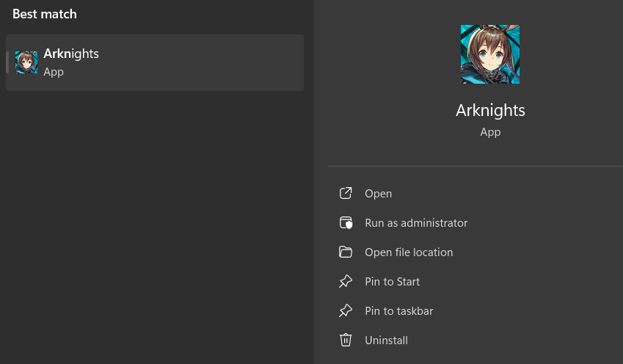Click the Best match heading
Screen dimensions: 623x364
click(45, 14)
